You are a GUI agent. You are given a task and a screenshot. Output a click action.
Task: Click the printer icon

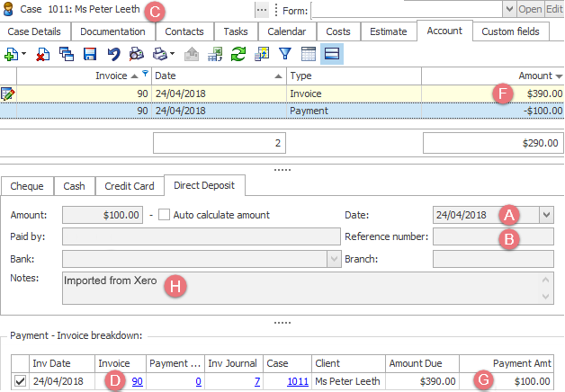coord(160,54)
